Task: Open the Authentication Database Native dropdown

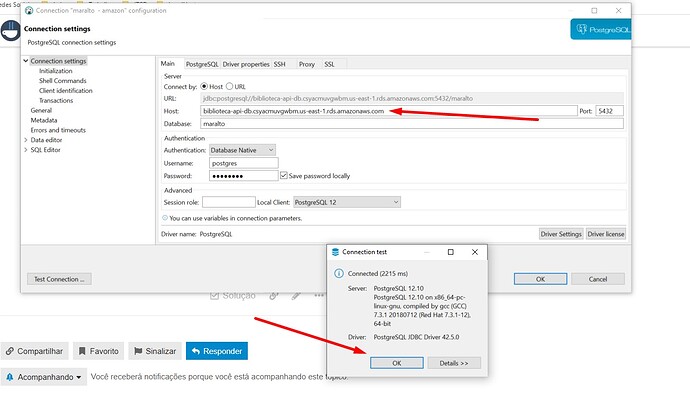Action: point(242,150)
